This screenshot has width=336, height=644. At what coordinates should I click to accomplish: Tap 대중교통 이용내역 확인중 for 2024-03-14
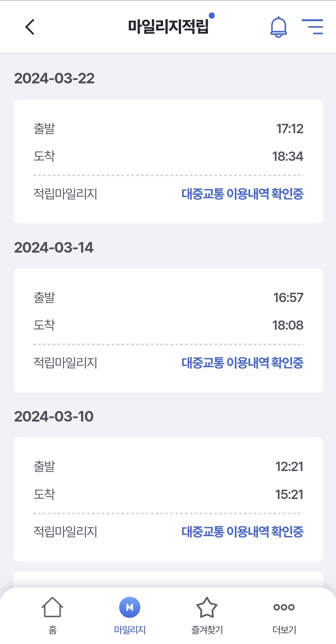click(242, 363)
